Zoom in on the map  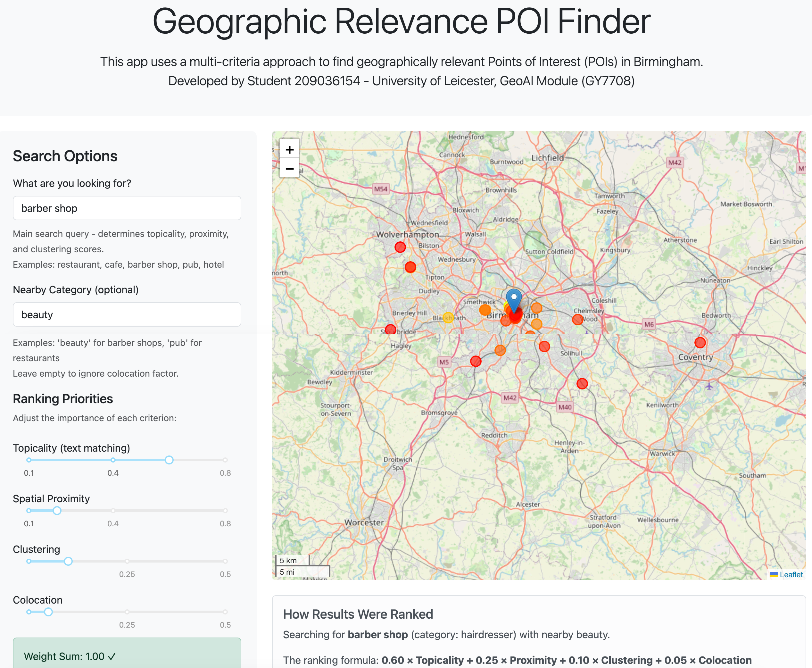click(289, 149)
